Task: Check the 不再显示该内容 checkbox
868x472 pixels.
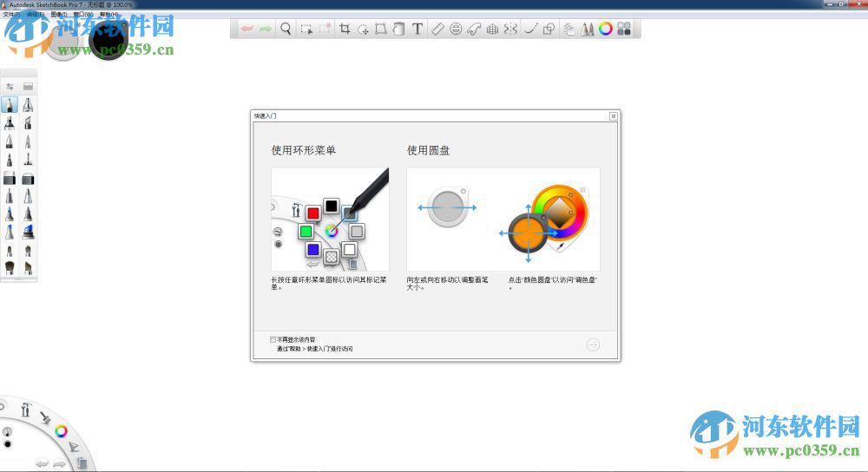Action: (x=273, y=339)
